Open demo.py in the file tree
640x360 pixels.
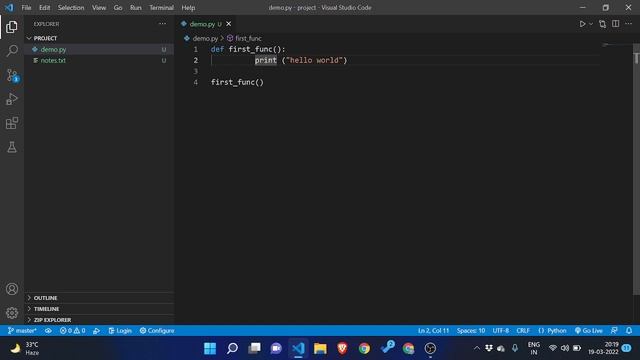tap(99, 49)
